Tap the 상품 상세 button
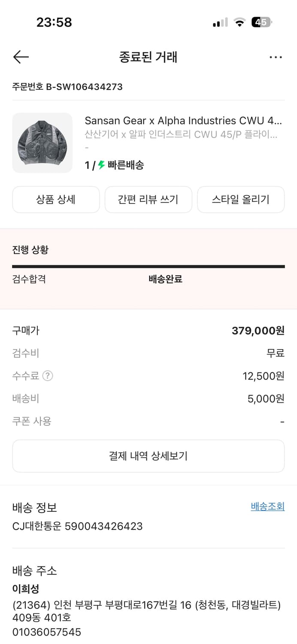The height and width of the screenshot is (644, 297). [56, 200]
